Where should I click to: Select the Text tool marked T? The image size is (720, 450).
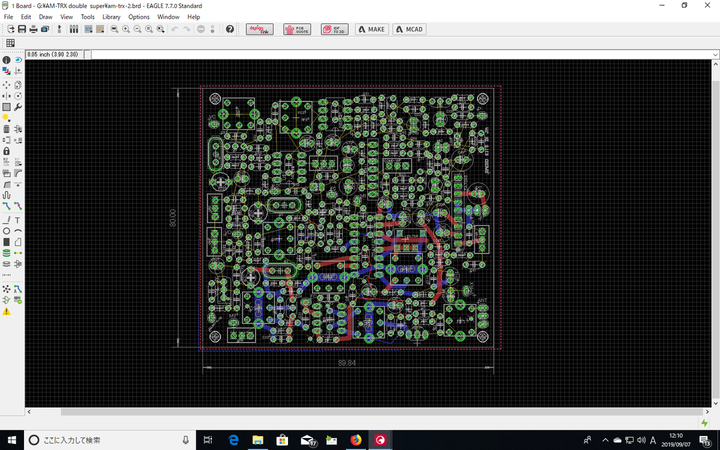pyautogui.click(x=18, y=219)
